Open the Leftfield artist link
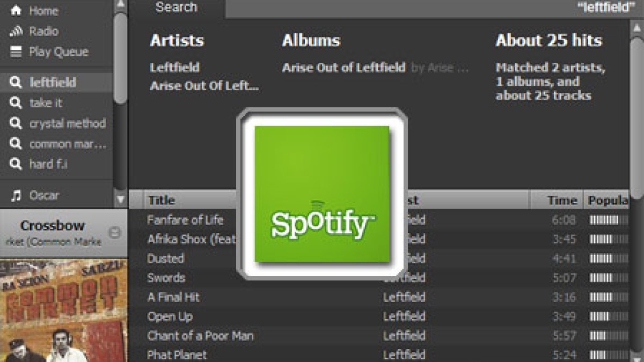The height and width of the screenshot is (362, 644). [175, 68]
